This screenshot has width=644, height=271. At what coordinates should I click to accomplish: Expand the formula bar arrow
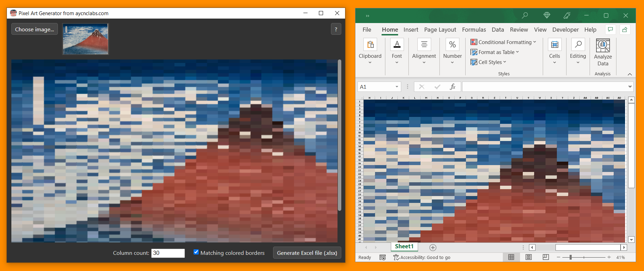(x=630, y=87)
